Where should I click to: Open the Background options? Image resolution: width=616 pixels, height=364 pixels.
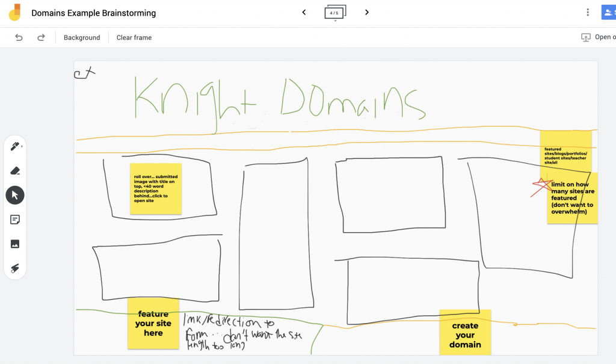82,37
